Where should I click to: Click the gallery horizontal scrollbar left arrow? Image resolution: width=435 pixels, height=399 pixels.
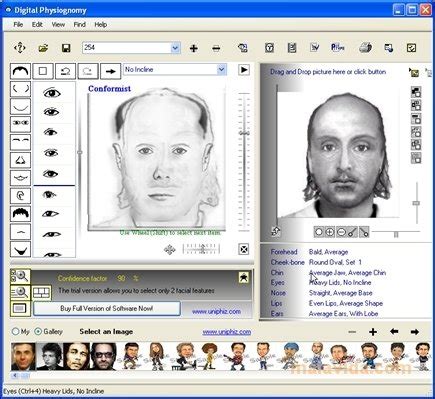coord(15,376)
